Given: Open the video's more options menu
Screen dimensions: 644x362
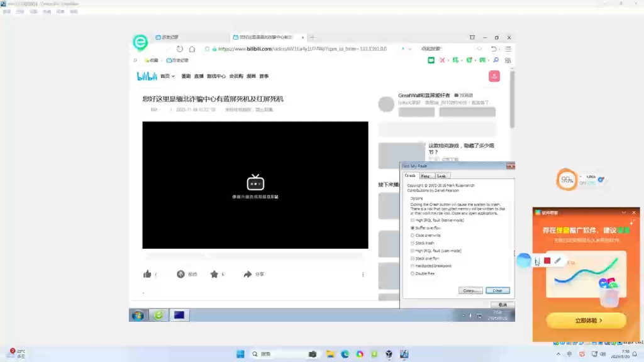Looking at the screenshot, I should (363, 274).
